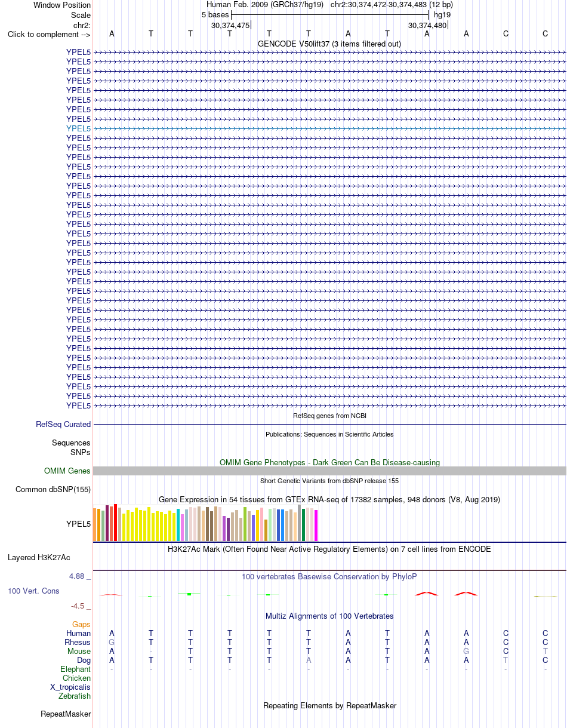Viewport: 567px width, 728px height.
Task: Click the bright red GTEx expression bar
Action: pyautogui.click(x=116, y=523)
